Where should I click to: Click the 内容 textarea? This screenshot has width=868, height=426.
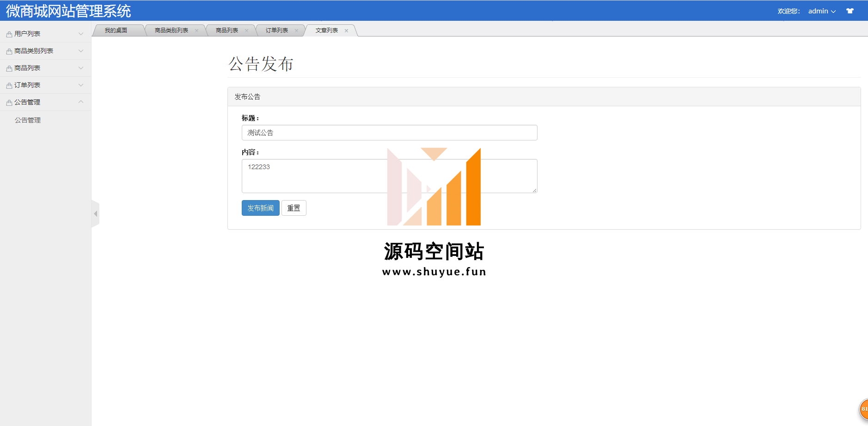click(389, 176)
